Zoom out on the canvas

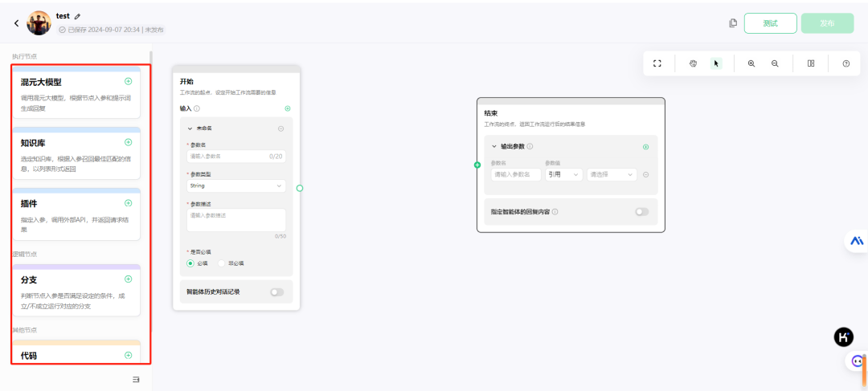click(x=775, y=63)
